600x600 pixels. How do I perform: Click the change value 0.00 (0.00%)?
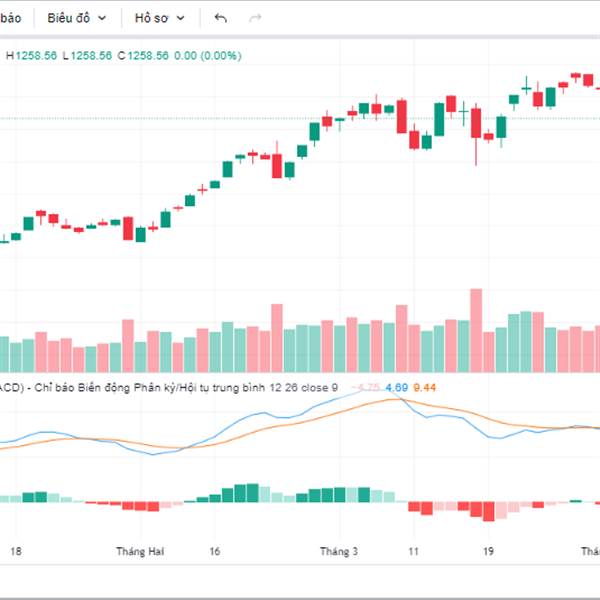(x=208, y=56)
